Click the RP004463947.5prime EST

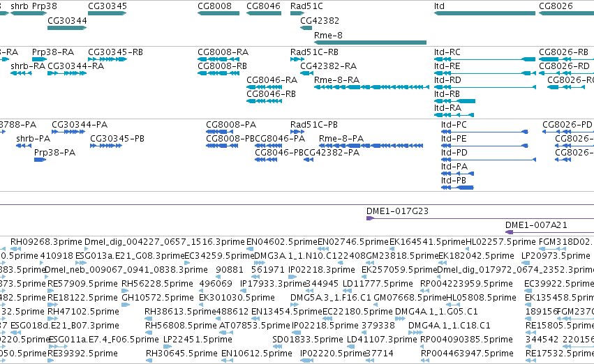click(x=425, y=361)
